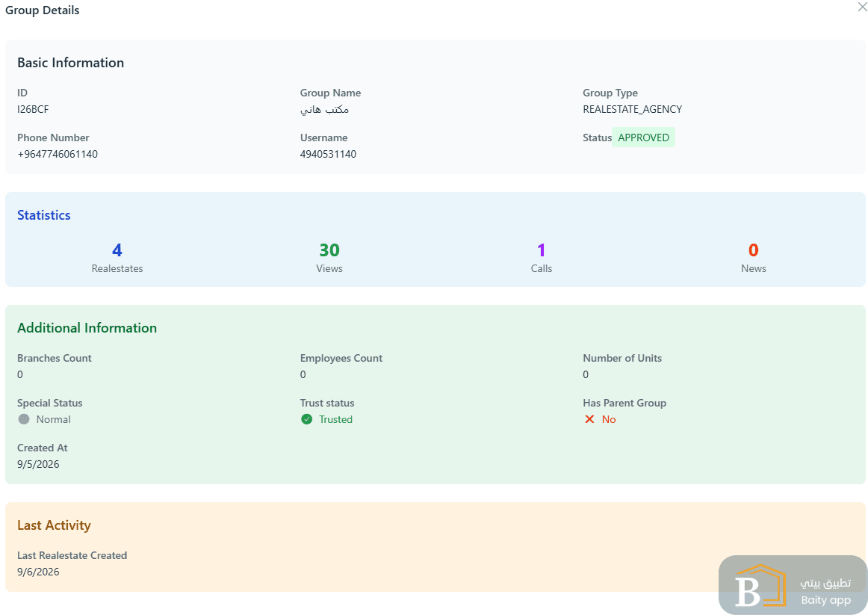868x615 pixels.
Task: Click the ID value I26BCF
Action: [x=33, y=109]
